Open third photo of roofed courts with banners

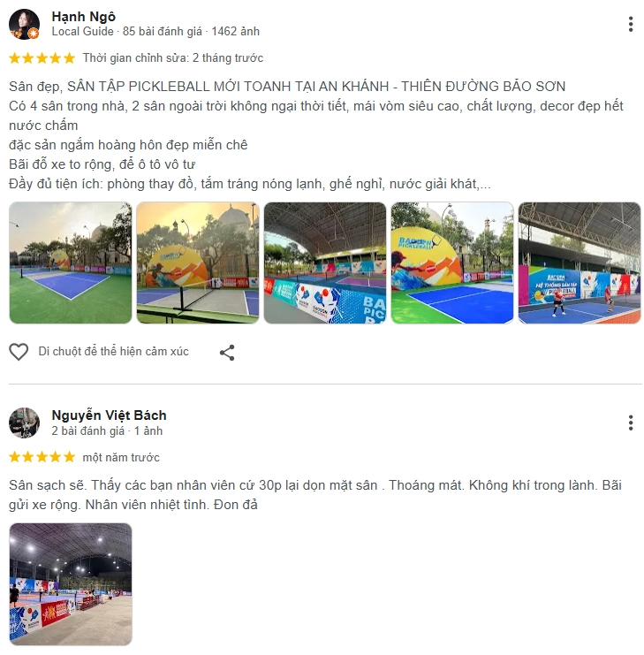(325, 263)
